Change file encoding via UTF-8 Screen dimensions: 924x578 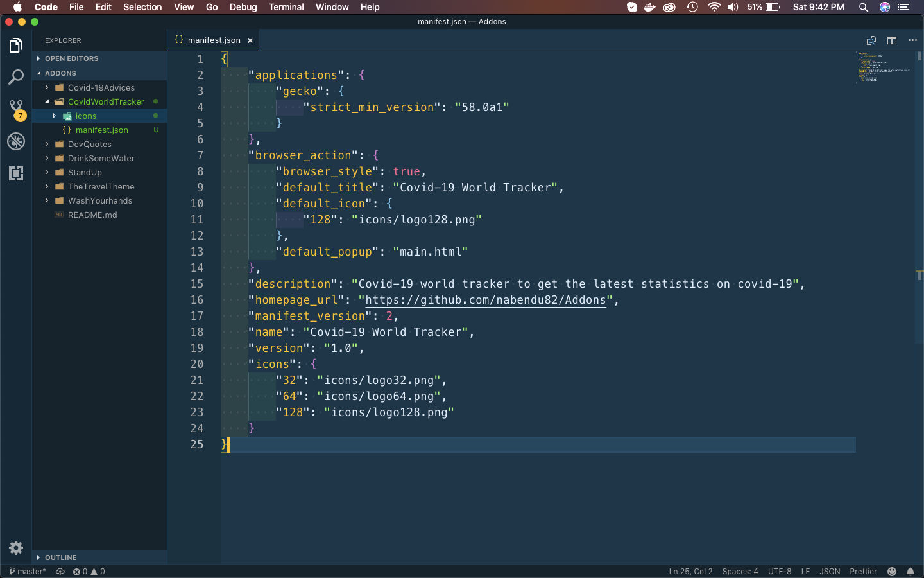pos(780,572)
